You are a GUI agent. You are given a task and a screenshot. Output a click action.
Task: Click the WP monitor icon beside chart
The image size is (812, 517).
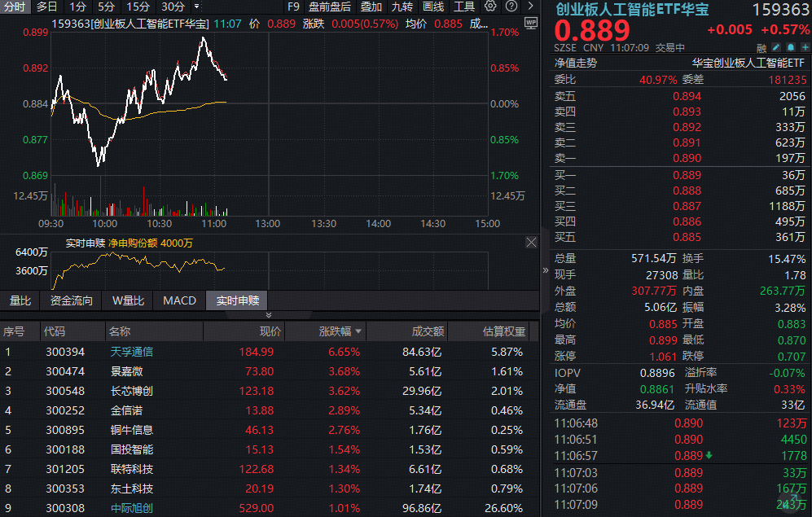(530, 22)
